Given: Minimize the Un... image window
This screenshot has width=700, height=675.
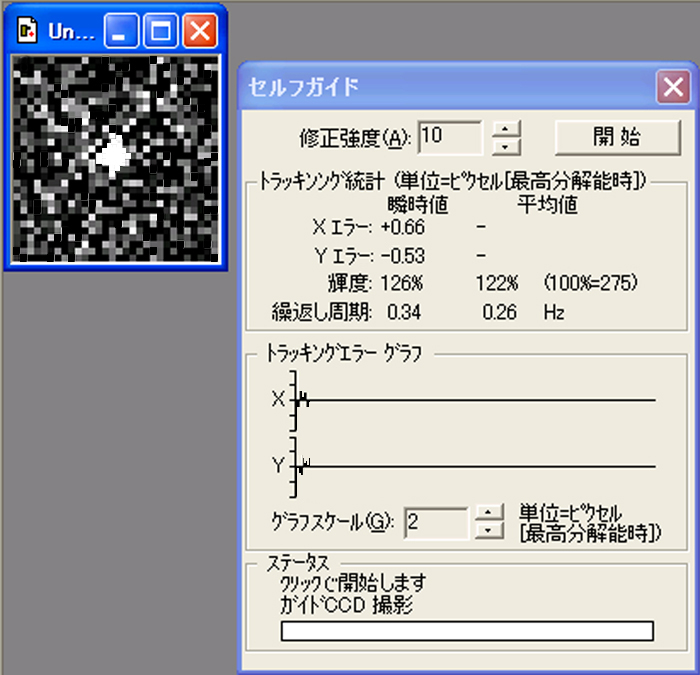Looking at the screenshot, I should point(121,31).
